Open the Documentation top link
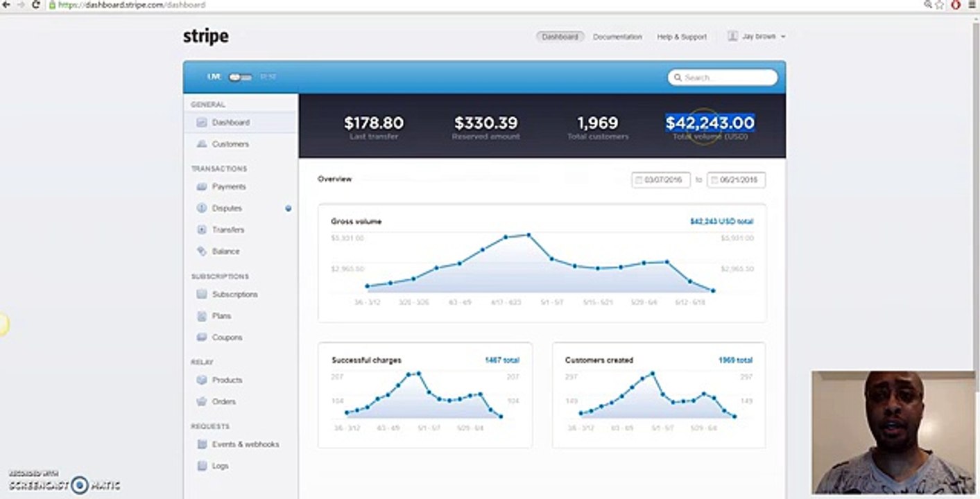The width and height of the screenshot is (980, 499). tap(617, 37)
